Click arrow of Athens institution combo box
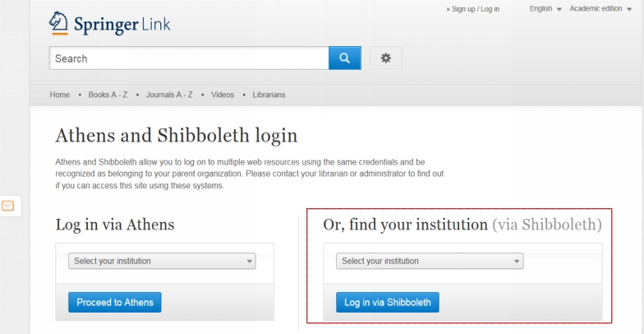Viewport: 644px width, 334px height. coord(250,262)
